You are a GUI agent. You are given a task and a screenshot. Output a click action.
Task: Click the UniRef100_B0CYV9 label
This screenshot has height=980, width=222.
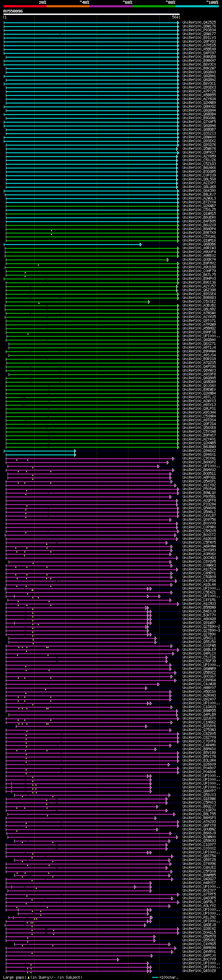click(199, 959)
